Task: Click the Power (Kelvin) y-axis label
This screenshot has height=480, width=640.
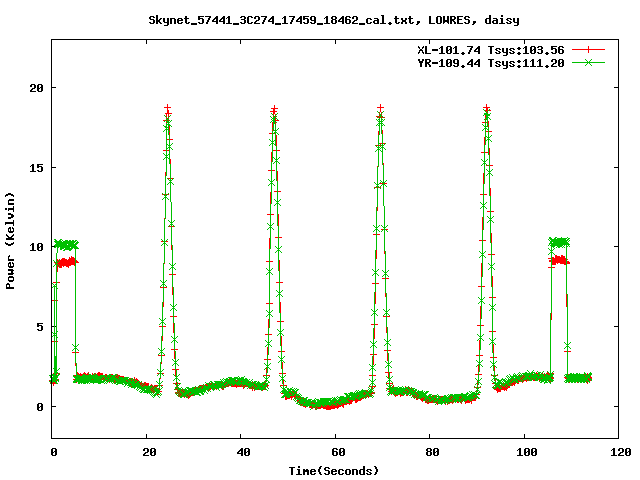Action: point(10,241)
